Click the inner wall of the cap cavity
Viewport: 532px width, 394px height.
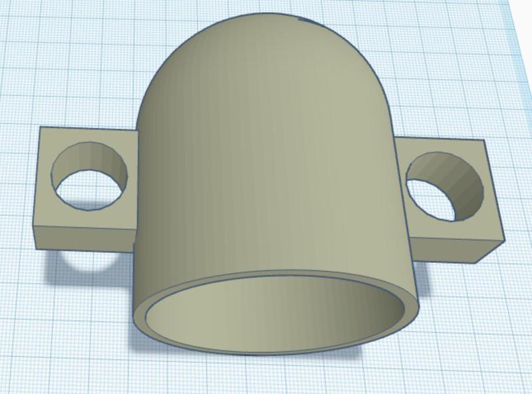[266, 299]
